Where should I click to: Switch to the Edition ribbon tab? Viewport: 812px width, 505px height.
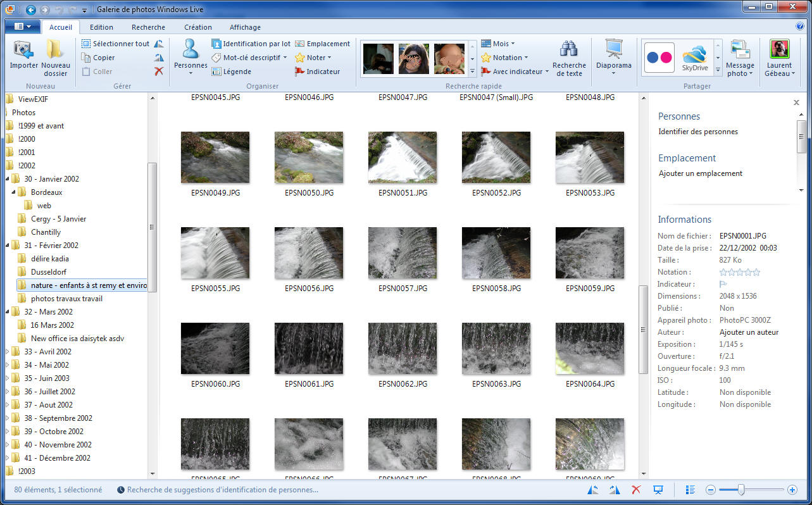click(101, 27)
